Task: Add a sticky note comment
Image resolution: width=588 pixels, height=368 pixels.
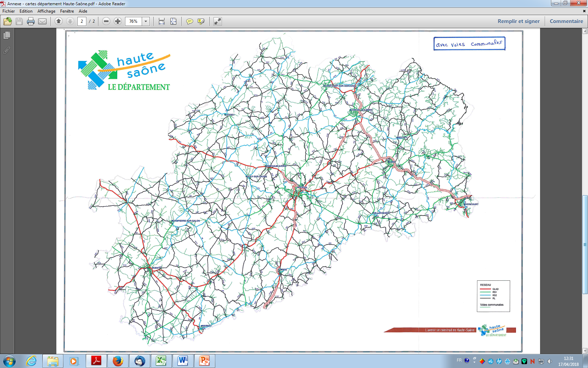Action: (x=189, y=21)
